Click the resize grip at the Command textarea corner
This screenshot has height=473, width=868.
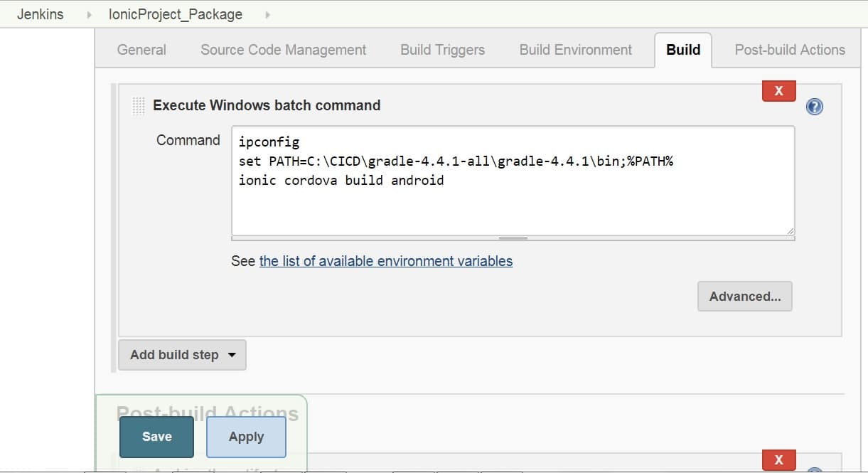[790, 230]
